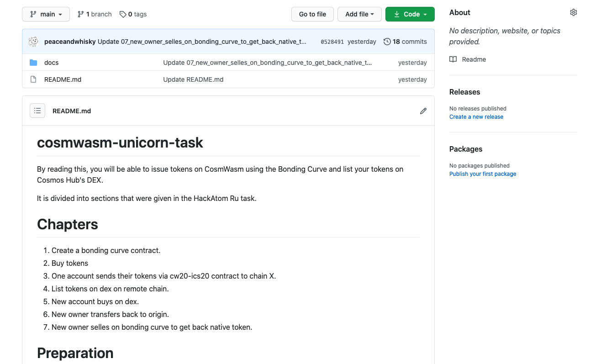590x364 pixels.
Task: Click the peaceandwhisky avatar image
Action: tap(33, 42)
